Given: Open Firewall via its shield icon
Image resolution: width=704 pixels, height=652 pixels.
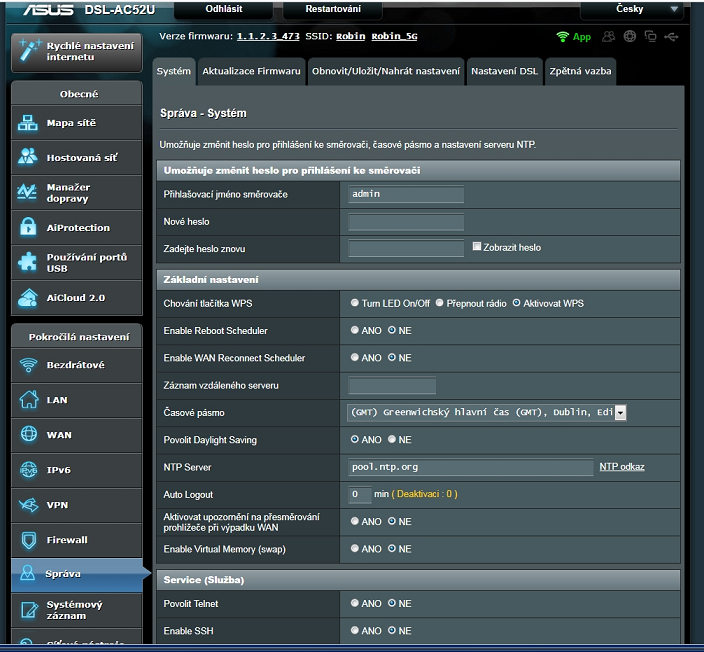Looking at the screenshot, I should [28, 540].
